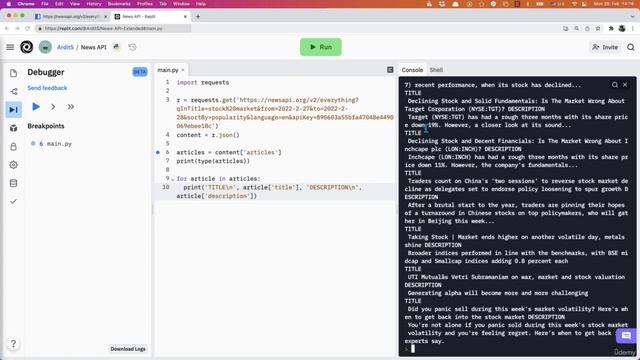Search the console output
The image size is (640, 360).
tap(615, 85)
